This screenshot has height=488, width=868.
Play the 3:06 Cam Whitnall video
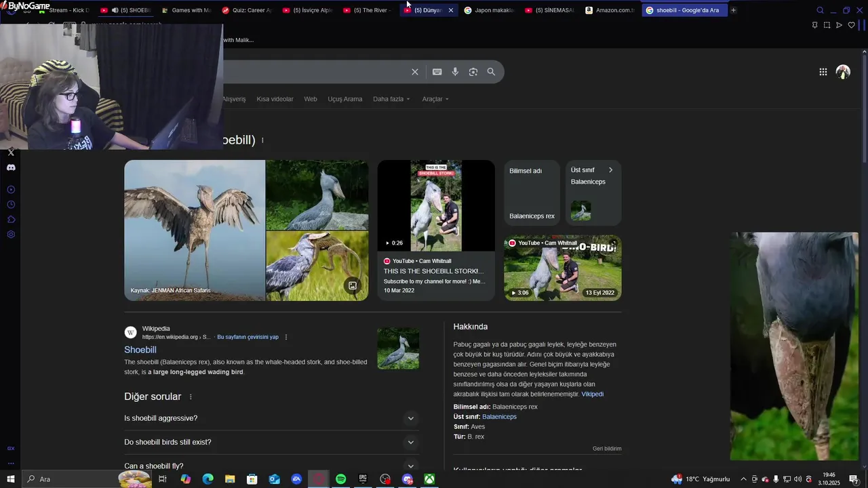tap(562, 268)
